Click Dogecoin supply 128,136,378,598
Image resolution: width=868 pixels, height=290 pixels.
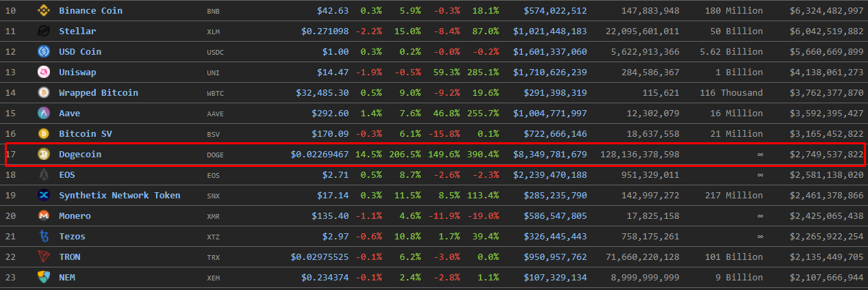640,155
